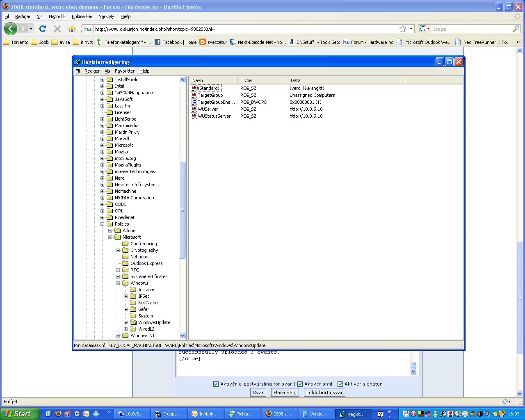
Task: Select the Outlook Express registry key
Action: tap(146, 263)
